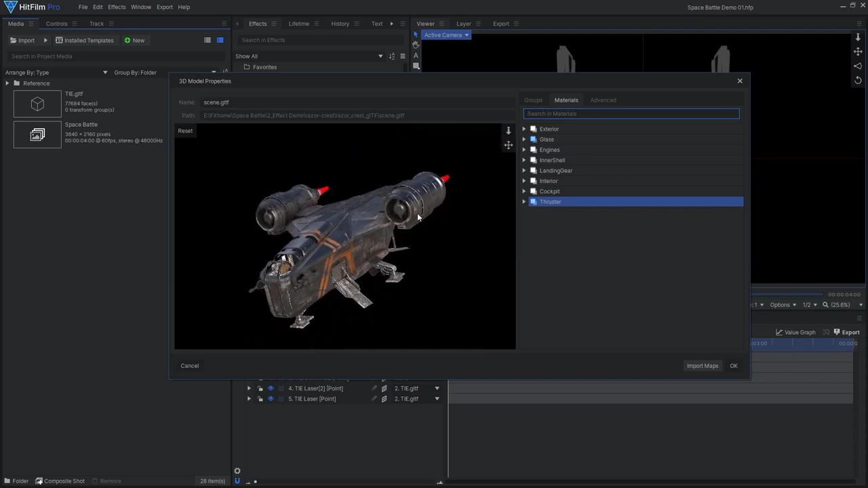Viewport: 868px width, 488px height.
Task: Expand the Glass material
Action: (x=524, y=140)
